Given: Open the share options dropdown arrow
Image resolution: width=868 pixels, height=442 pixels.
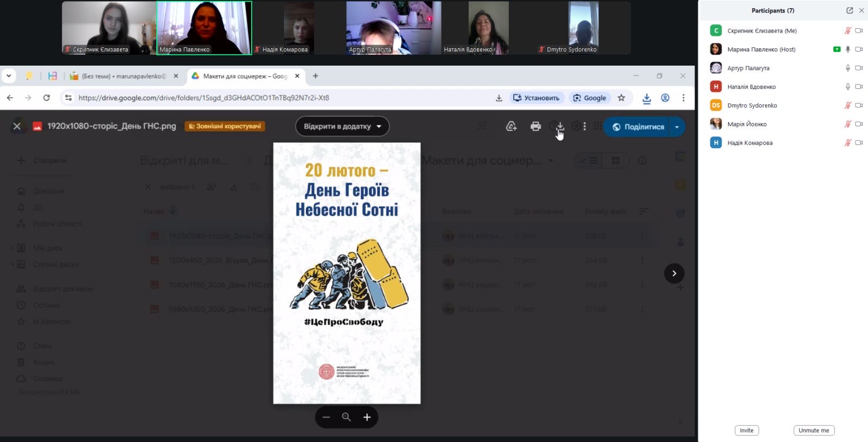Looking at the screenshot, I should point(676,127).
